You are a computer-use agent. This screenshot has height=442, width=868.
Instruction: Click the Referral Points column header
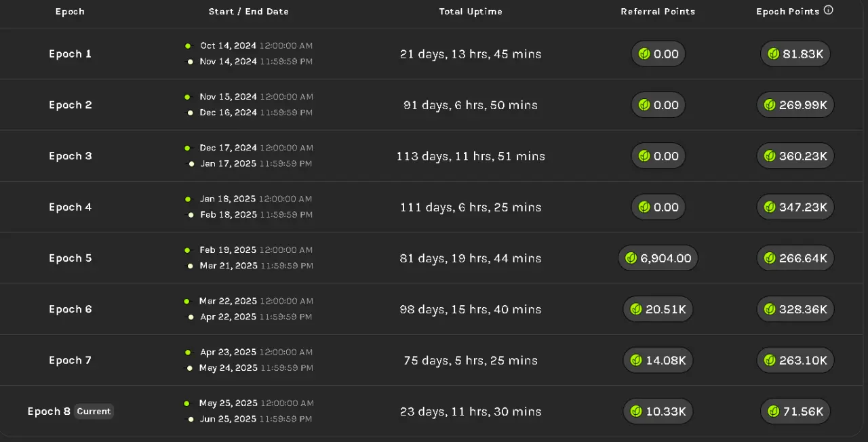point(658,12)
